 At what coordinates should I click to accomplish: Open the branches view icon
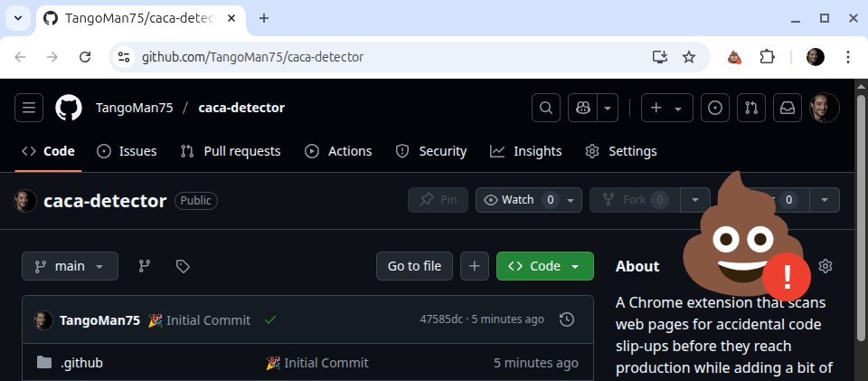[x=145, y=266]
